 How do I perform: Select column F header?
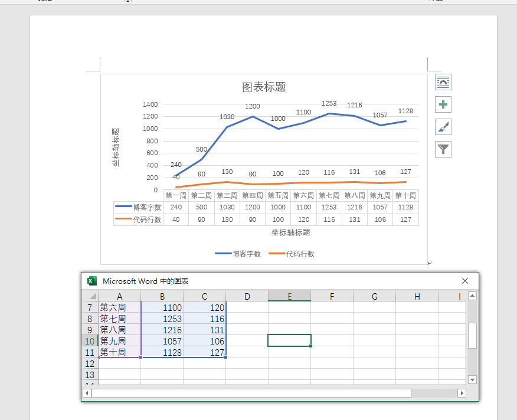[x=332, y=296]
